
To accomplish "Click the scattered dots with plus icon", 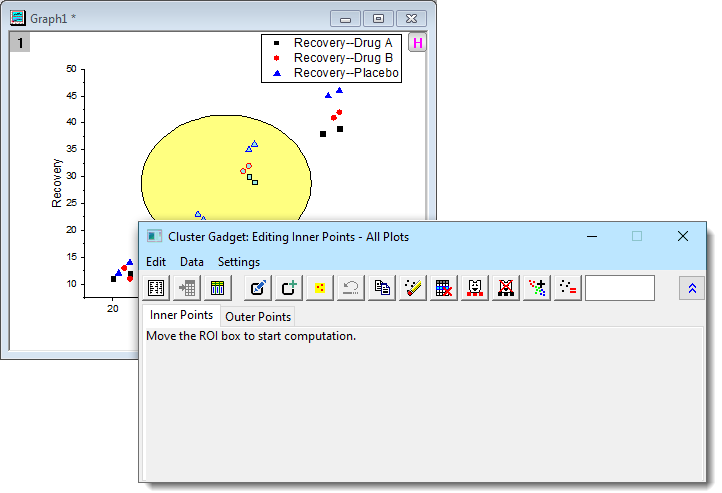I will tap(538, 288).
